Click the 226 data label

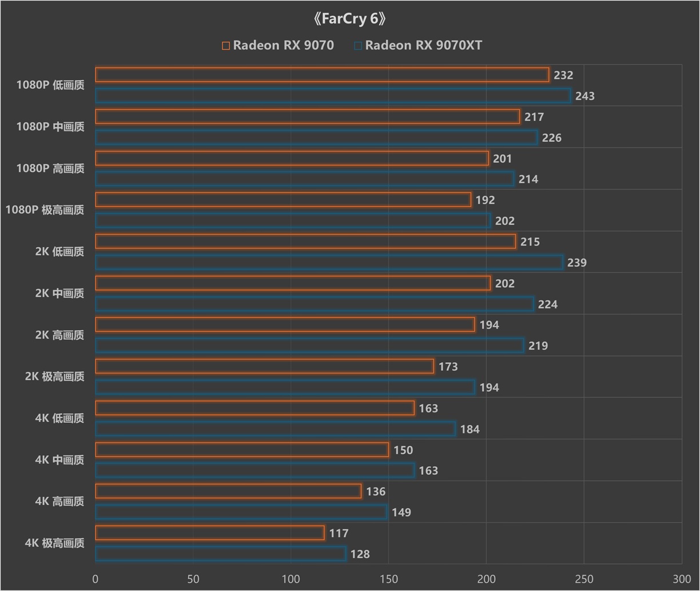(552, 138)
